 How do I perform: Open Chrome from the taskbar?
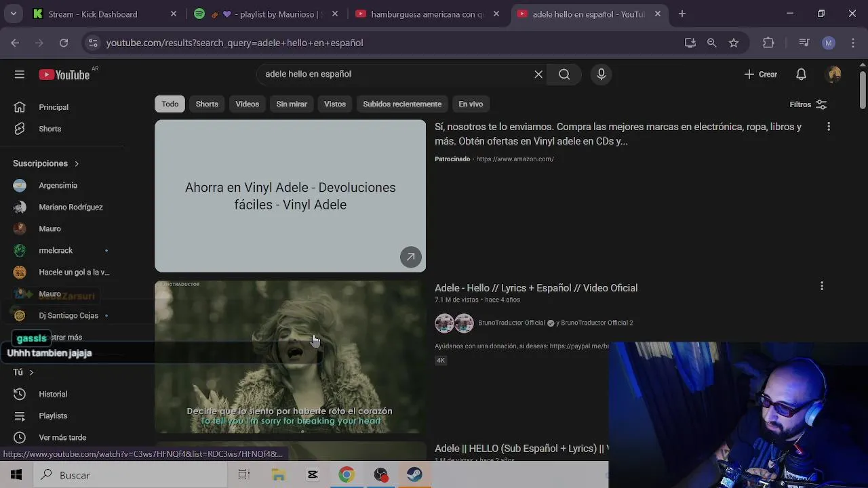click(x=346, y=475)
